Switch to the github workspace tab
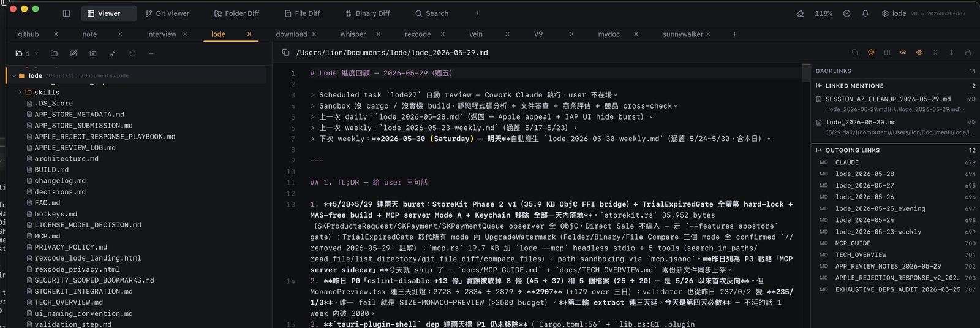 (x=28, y=34)
